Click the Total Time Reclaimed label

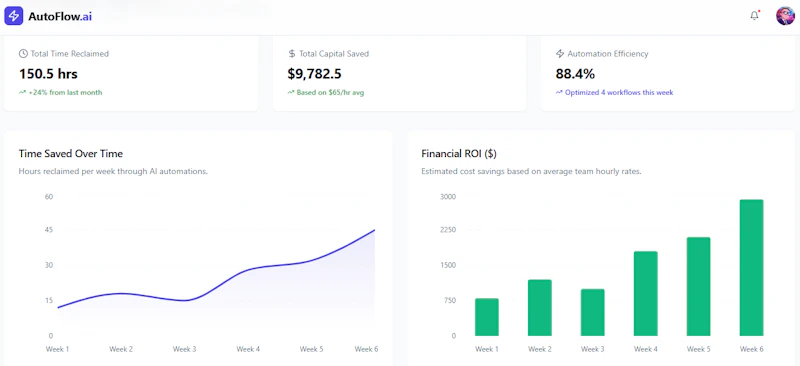(x=69, y=54)
